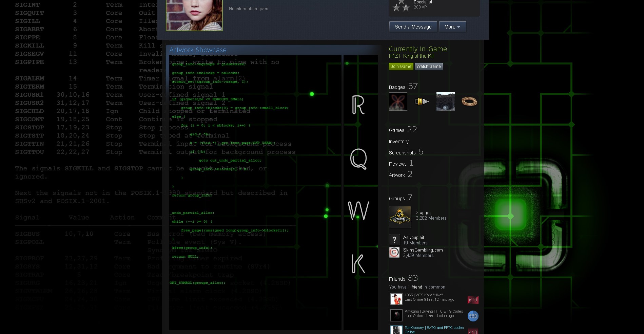Viewport: 644px width, 334px height.
Task: Open friend TomGoosey profile link
Action: pyautogui.click(x=434, y=328)
